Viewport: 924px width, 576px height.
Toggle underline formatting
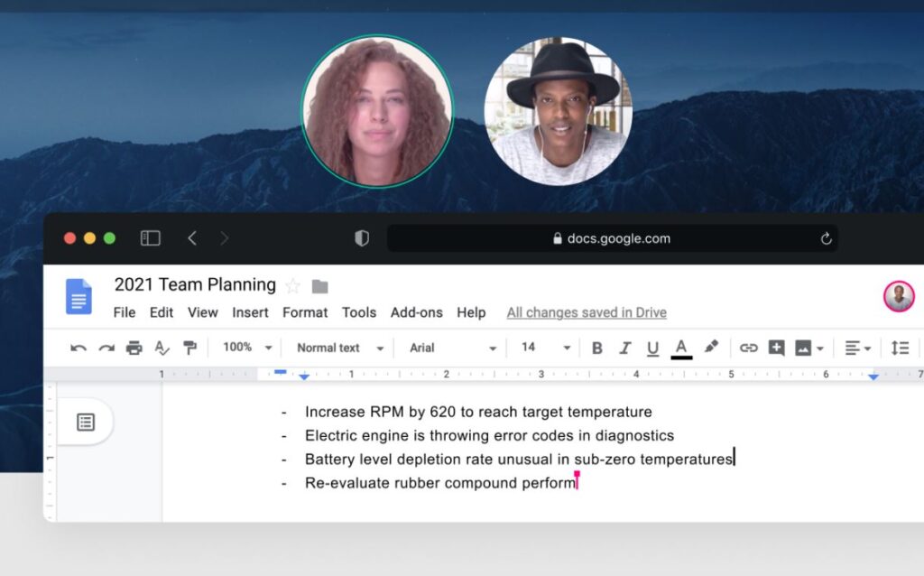click(652, 348)
